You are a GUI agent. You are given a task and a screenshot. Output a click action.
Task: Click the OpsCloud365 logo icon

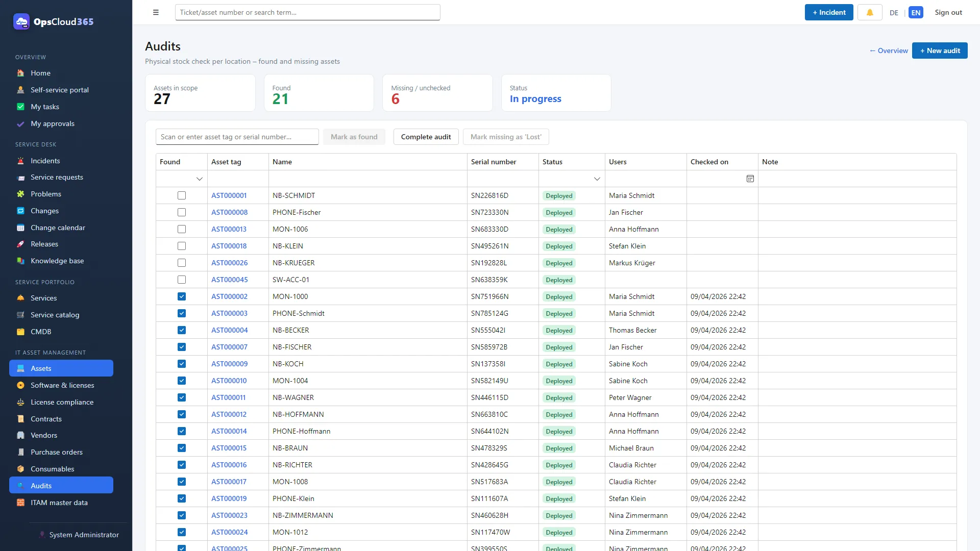click(21, 21)
